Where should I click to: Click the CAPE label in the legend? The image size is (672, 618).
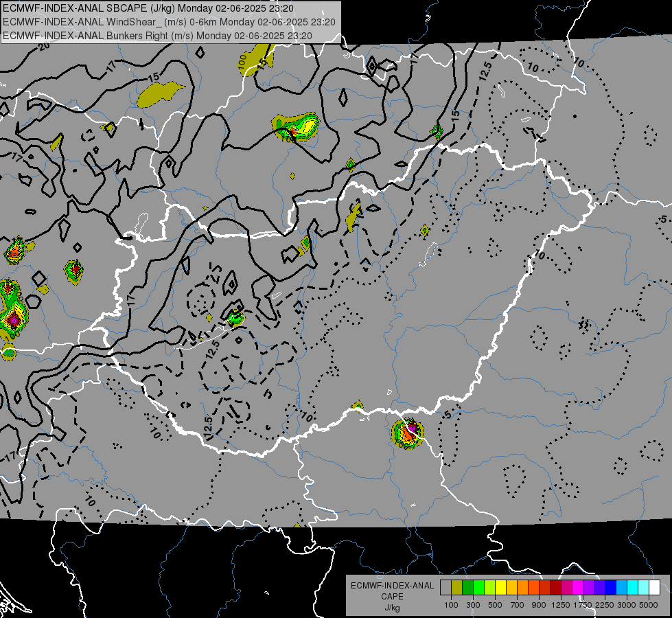[x=392, y=597]
